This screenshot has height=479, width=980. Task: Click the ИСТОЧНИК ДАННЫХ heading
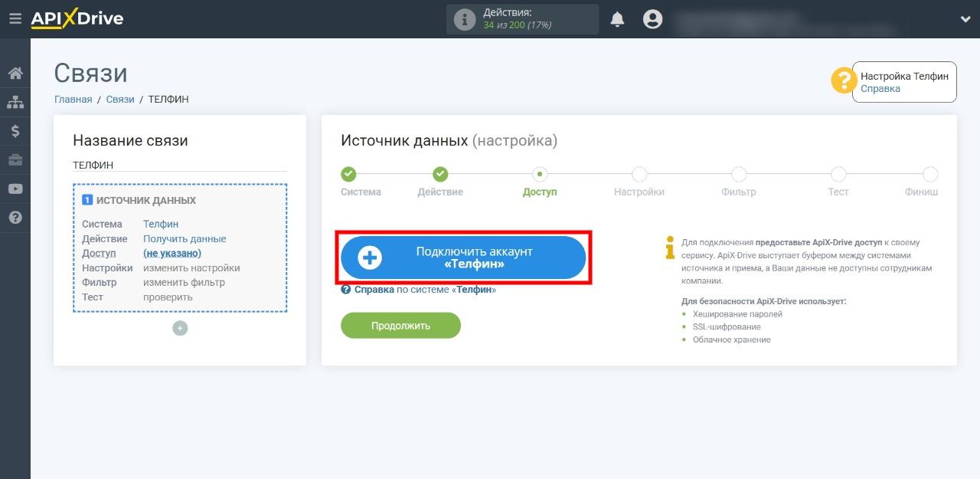(x=145, y=201)
